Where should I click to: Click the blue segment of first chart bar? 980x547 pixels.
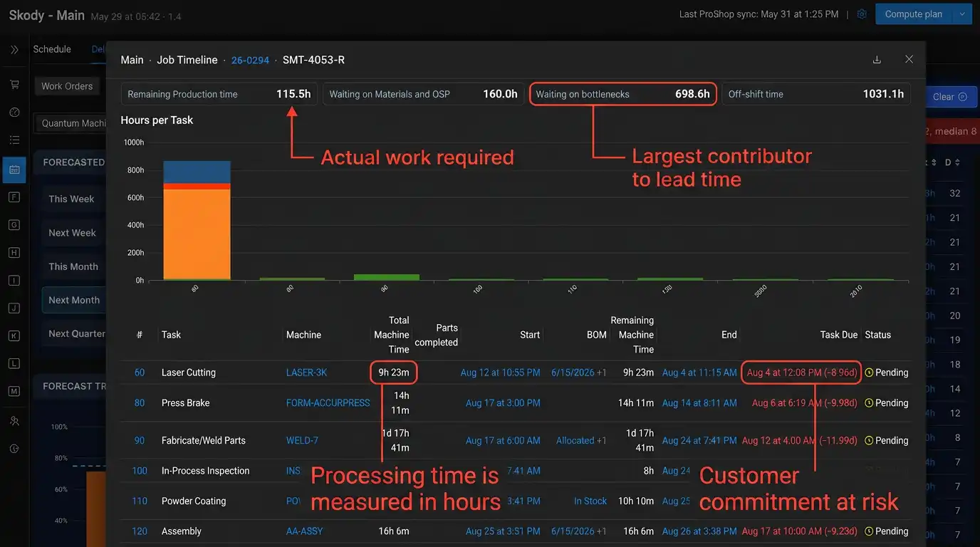pos(197,172)
